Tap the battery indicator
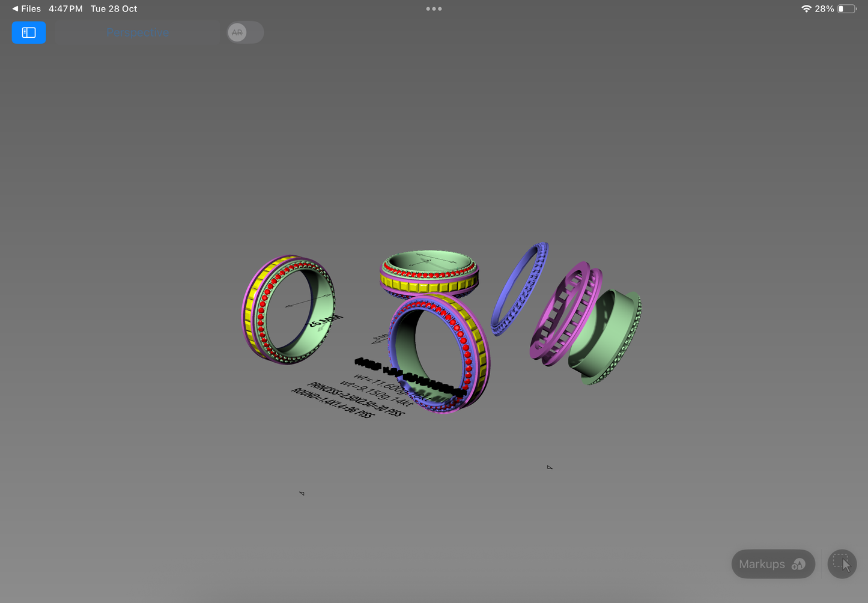 tap(848, 8)
